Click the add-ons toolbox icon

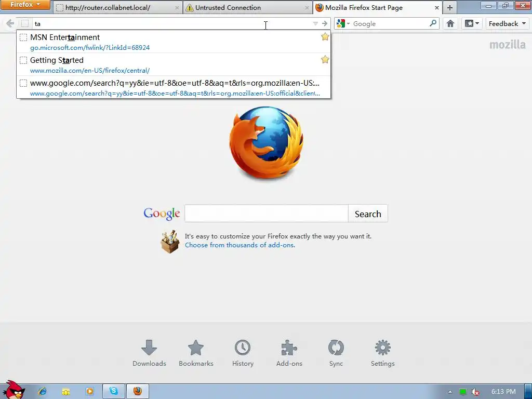tap(170, 242)
